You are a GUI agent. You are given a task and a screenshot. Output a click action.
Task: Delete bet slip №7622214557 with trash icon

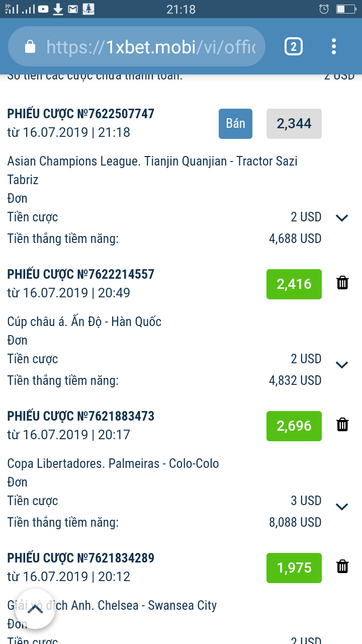[342, 283]
